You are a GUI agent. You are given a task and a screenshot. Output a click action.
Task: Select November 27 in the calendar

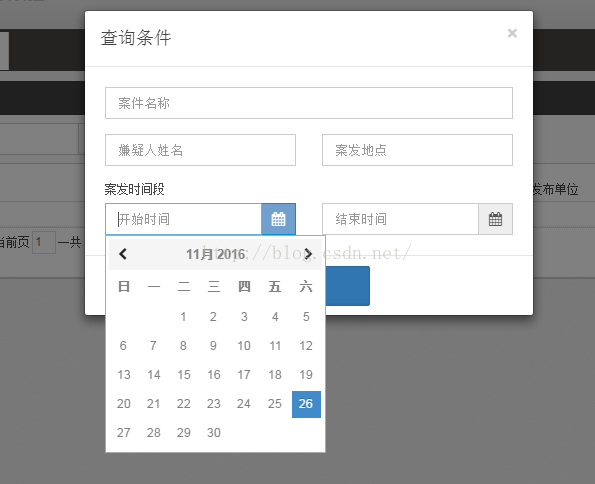click(123, 432)
